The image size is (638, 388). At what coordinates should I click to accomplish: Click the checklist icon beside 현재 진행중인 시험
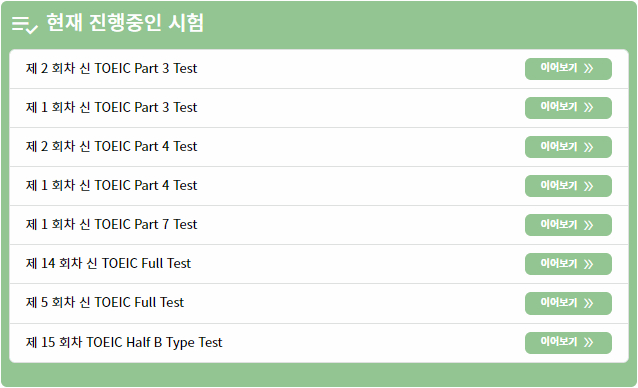pyautogui.click(x=25, y=25)
